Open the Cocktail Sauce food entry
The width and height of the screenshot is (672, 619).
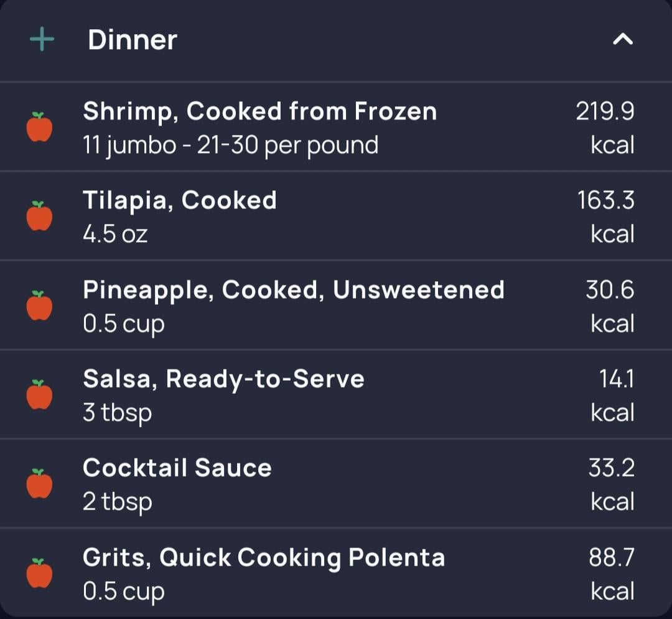coord(336,483)
